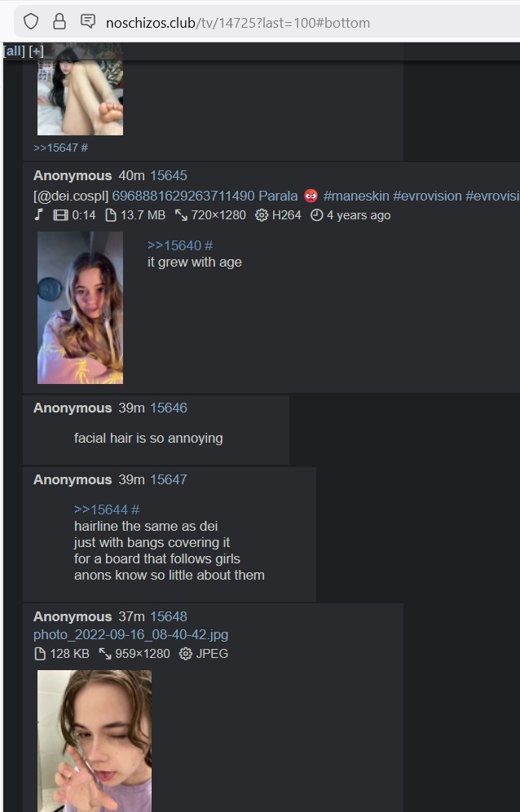This screenshot has height=812, width=520.
Task: Expand the [+] boards menu
Action: 36,51
